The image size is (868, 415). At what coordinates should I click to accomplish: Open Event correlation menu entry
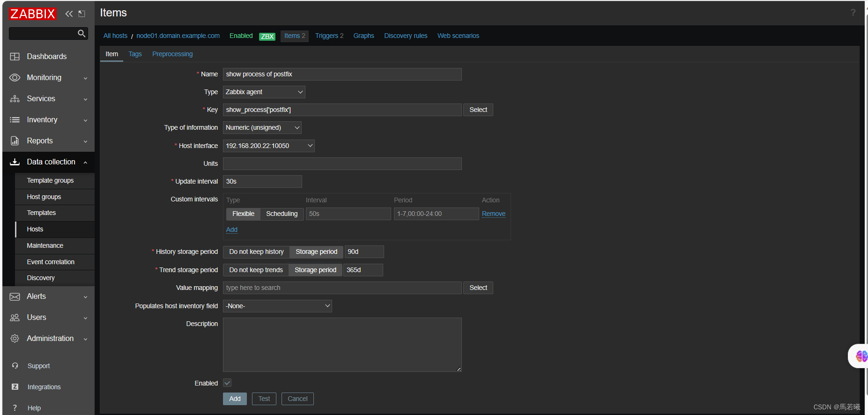(55, 262)
